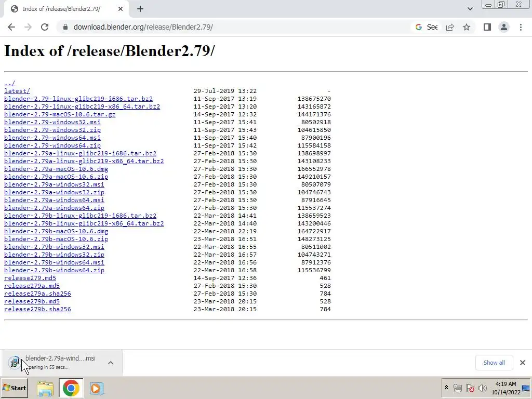Download blender-2.79b-windows64.msi
Viewport: 532px width, 399px height.
(54, 262)
